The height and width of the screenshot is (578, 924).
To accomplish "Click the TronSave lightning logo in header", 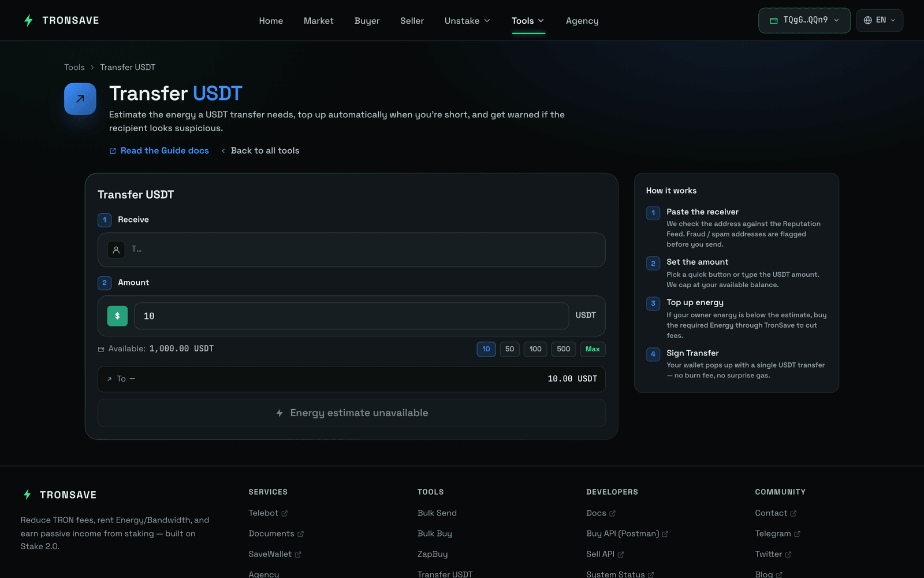I will coord(28,21).
